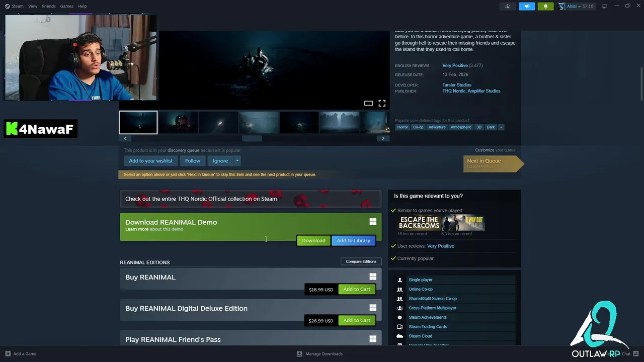
Task: Open the user reviews Very Positive link
Action: pos(441,246)
